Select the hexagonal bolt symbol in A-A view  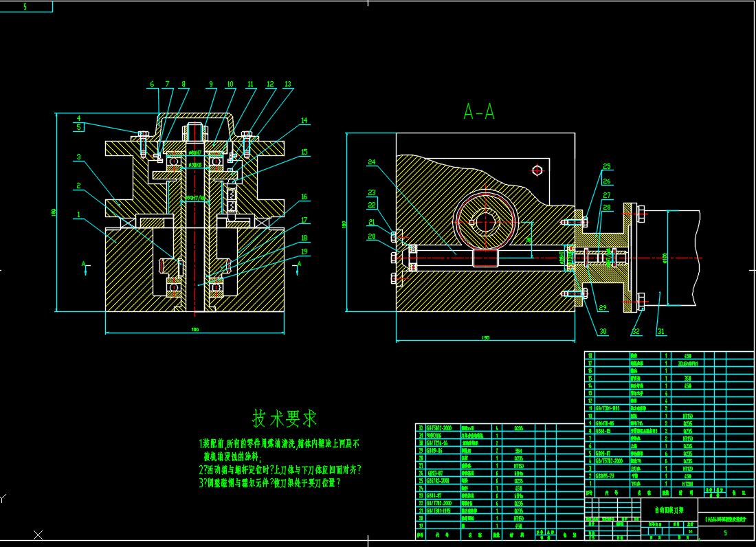(537, 170)
